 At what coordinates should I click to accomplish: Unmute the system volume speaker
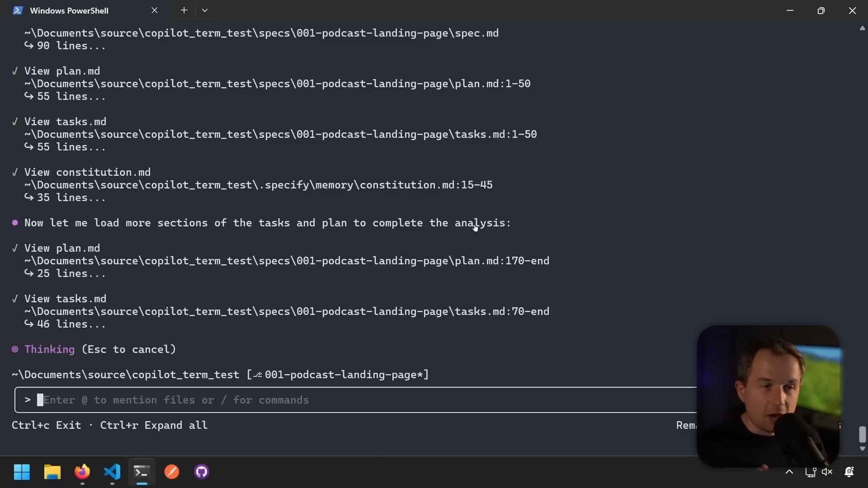pyautogui.click(x=827, y=472)
